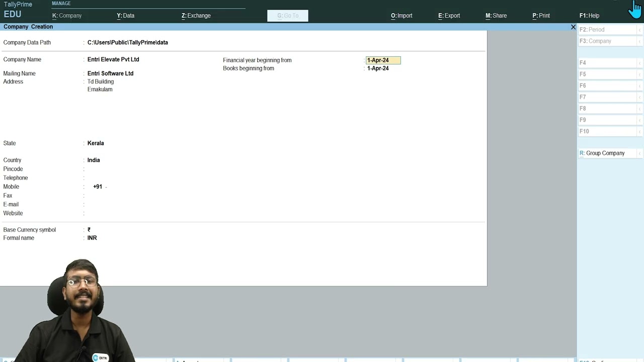Click the Base Currency symbol ₹ value
Viewport: 644px width, 362px height.
[x=89, y=230]
